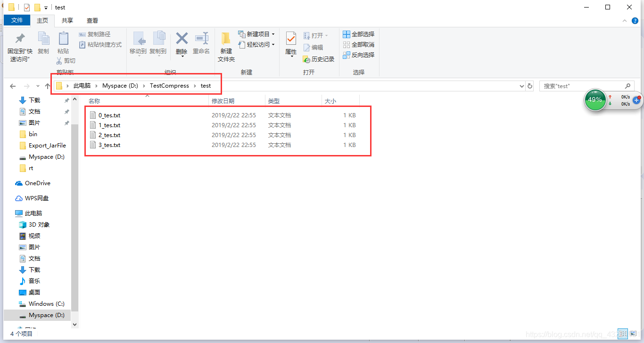
Task: Click the navigation pane scroll down arrow
Action: click(x=74, y=324)
